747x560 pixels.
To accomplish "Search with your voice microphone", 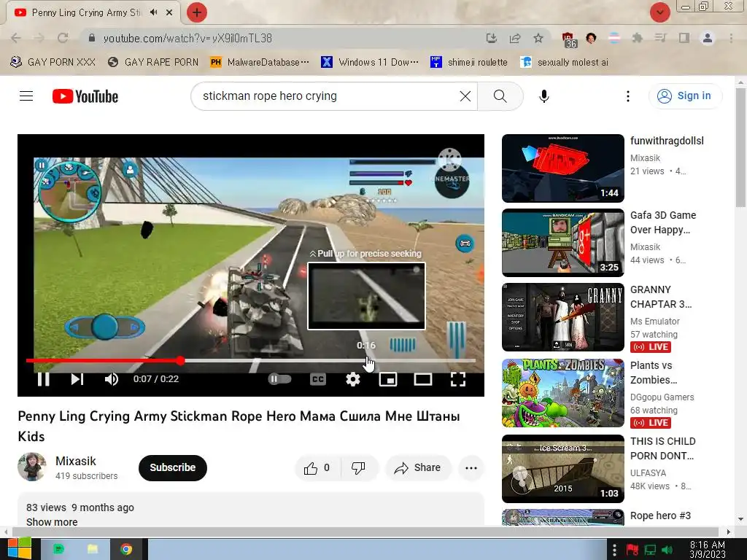I will 543,96.
